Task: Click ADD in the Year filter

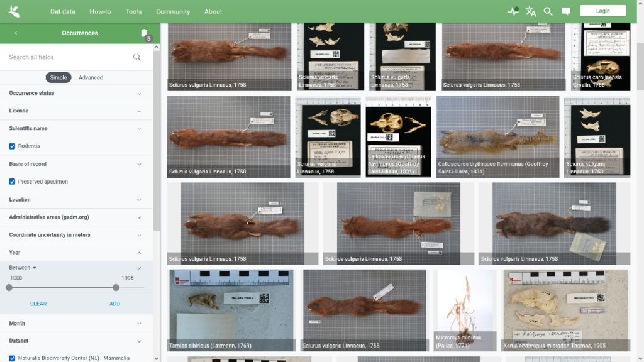Action: click(114, 304)
